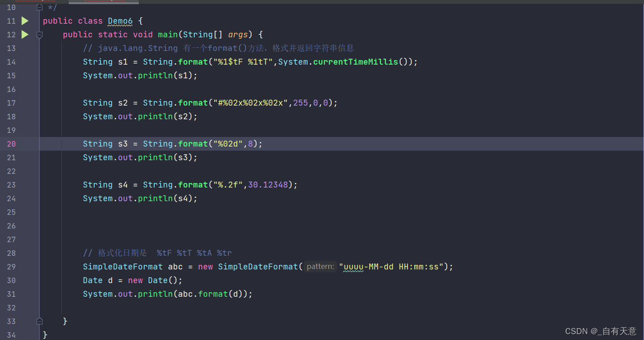Click println call on line 15
This screenshot has height=340, width=644.
click(x=155, y=75)
